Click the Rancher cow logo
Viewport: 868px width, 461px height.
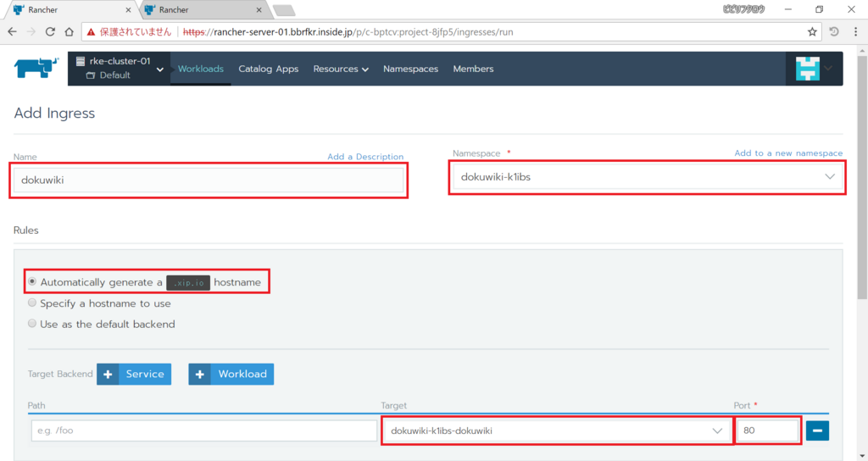tap(36, 68)
